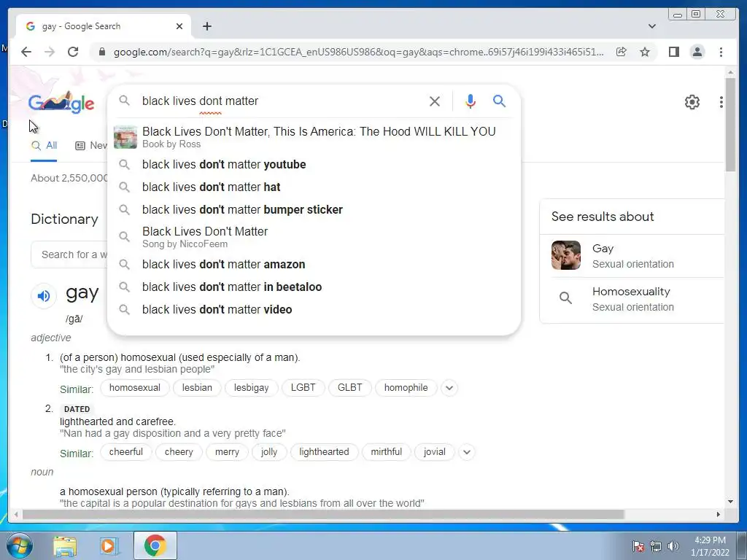Click the mirthful synonym chip
Image resolution: width=747 pixels, height=560 pixels.
tap(387, 452)
